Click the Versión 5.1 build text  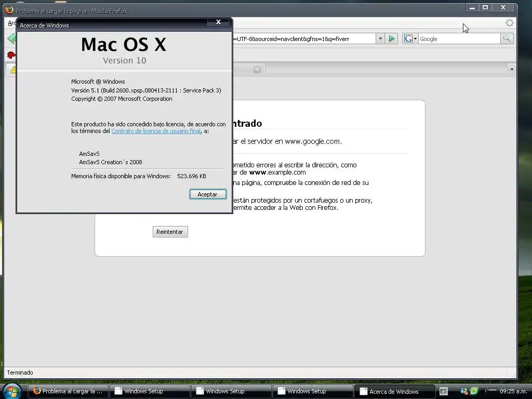click(x=146, y=90)
